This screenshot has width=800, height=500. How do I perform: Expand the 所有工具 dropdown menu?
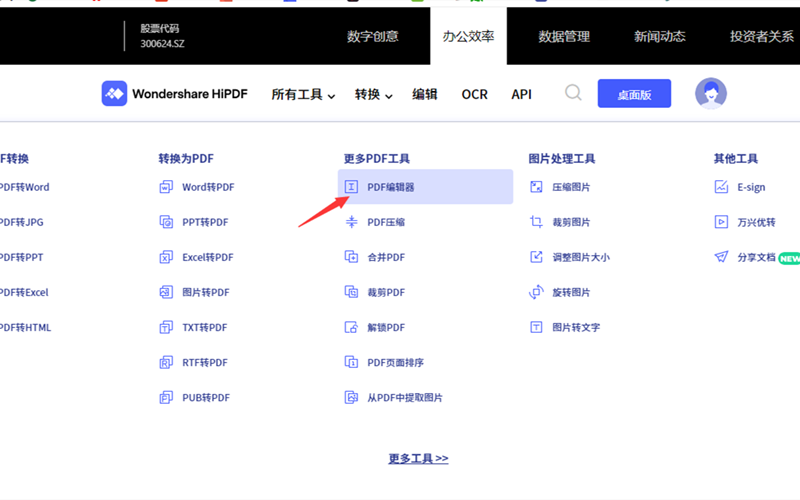(303, 95)
